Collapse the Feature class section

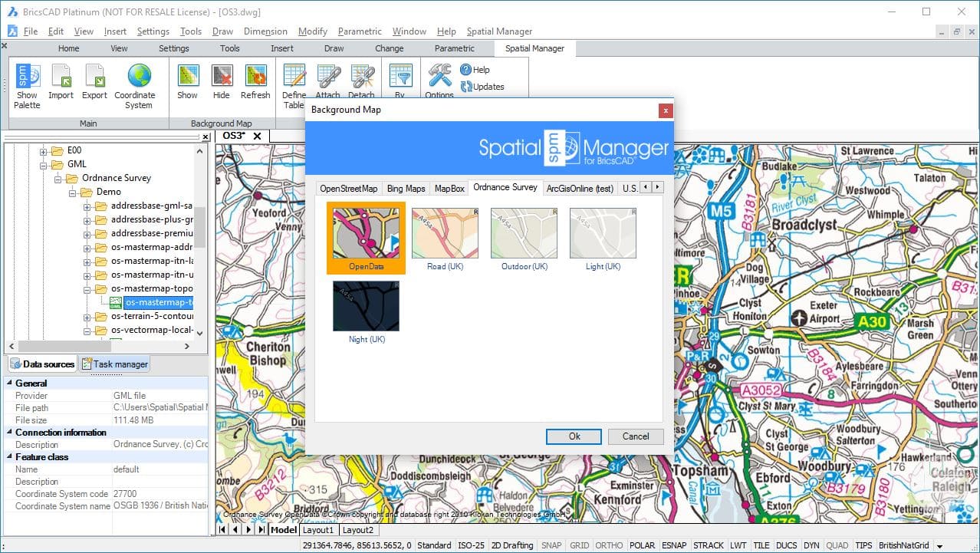[x=10, y=457]
